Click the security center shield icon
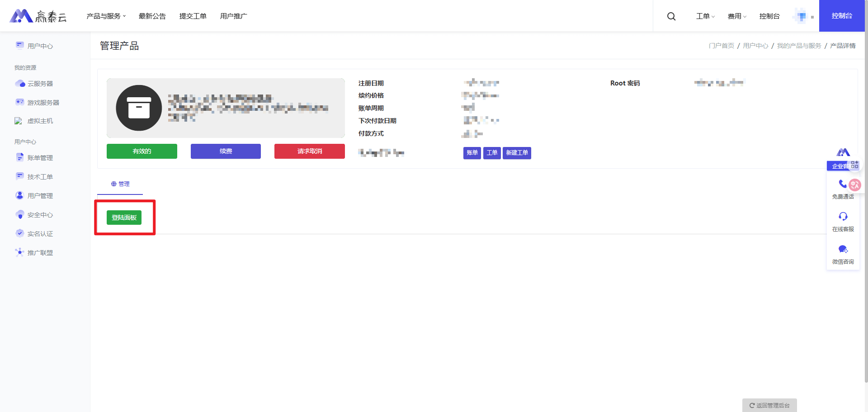This screenshot has height=412, width=868. tap(20, 215)
